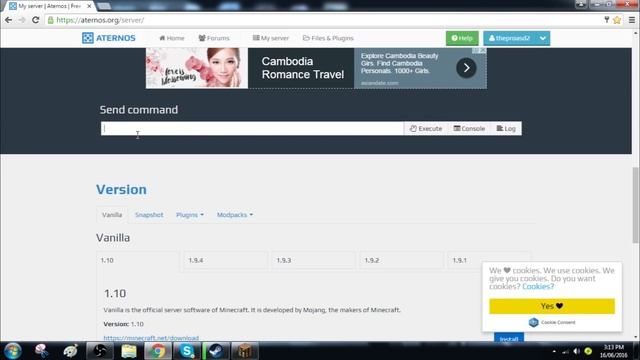Open Files & Plugins nav item
The image size is (640, 360).
point(328,38)
